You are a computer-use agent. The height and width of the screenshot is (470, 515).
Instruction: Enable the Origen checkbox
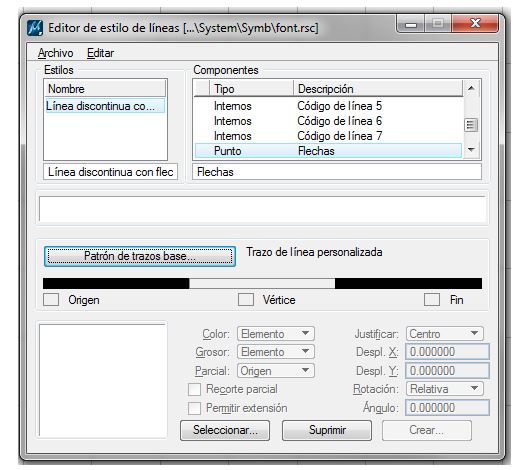[x=51, y=300]
